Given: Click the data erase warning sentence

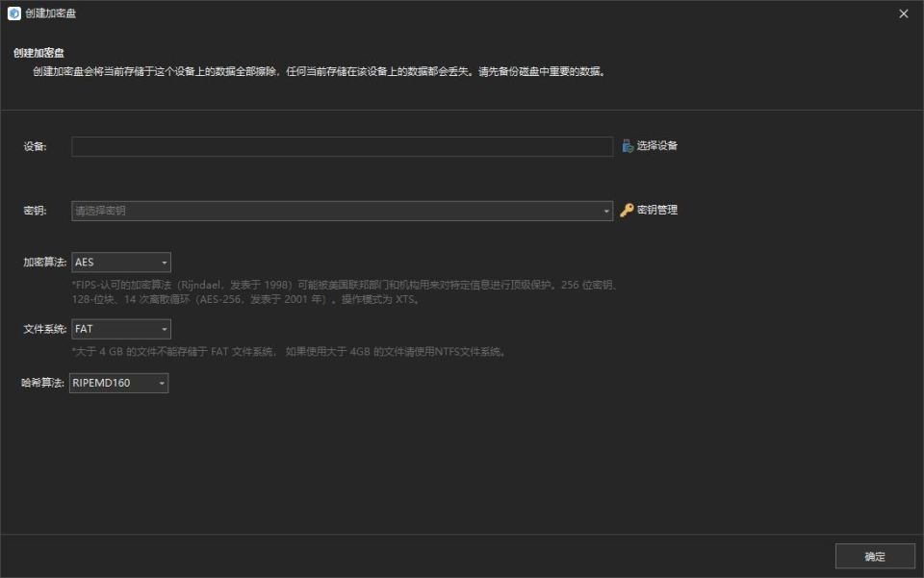Looking at the screenshot, I should [x=320, y=72].
